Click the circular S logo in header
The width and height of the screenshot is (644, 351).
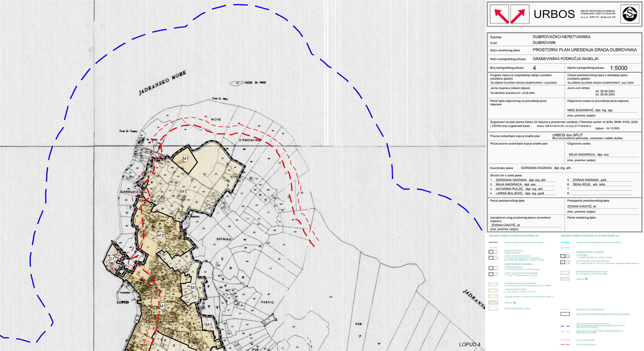coord(629,14)
